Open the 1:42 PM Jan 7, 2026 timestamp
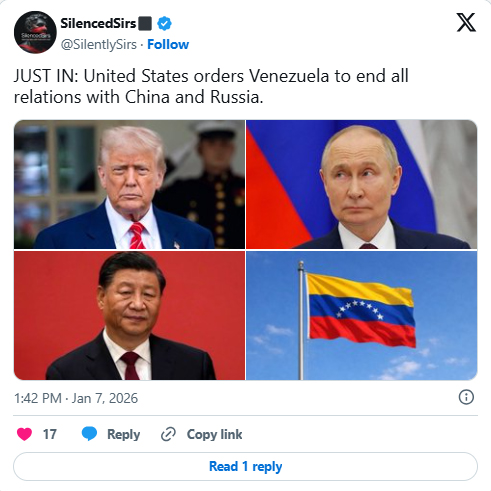This screenshot has width=491, height=491. tap(76, 398)
